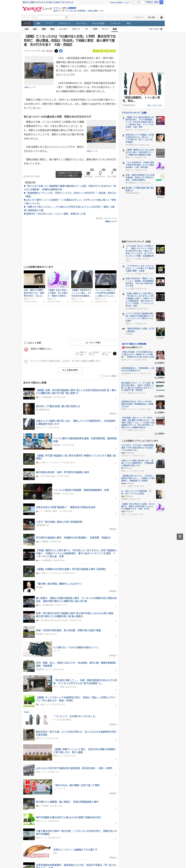Click the うーん reaction icon
The width and height of the screenshot is (186, 868).
(103, 353)
